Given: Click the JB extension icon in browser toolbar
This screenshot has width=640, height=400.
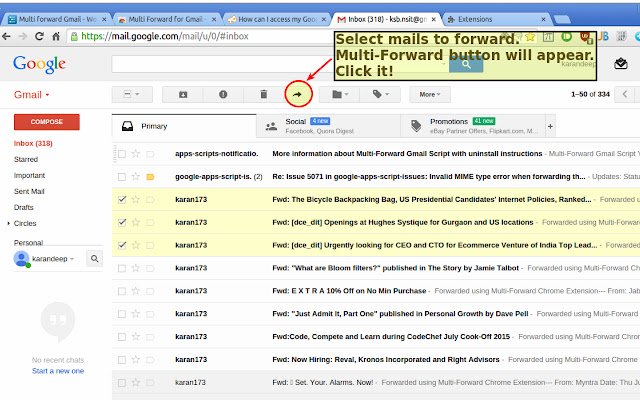Looking at the screenshot, I should (x=603, y=36).
